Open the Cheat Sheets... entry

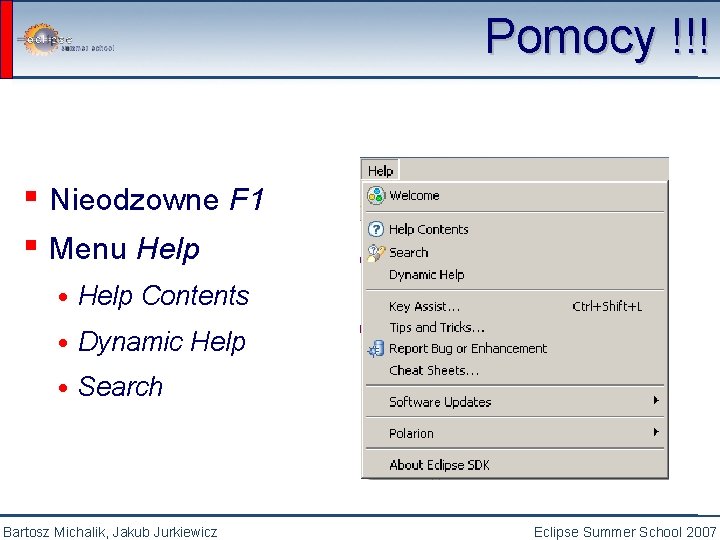[x=515, y=371]
